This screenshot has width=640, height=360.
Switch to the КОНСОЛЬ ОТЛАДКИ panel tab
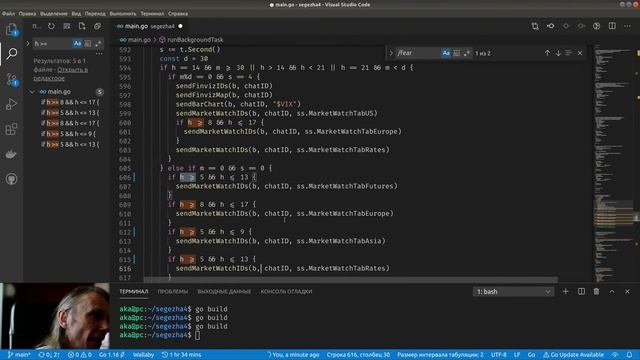287,291
